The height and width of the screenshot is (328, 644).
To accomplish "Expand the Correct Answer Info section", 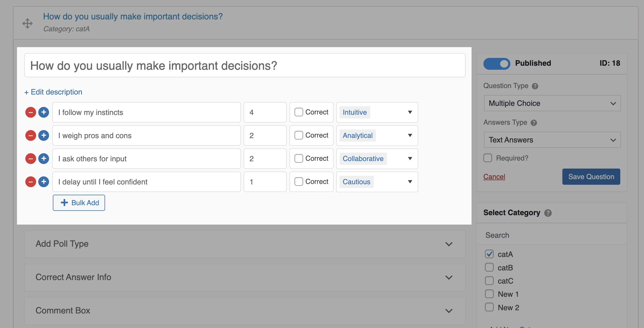I will click(x=245, y=277).
